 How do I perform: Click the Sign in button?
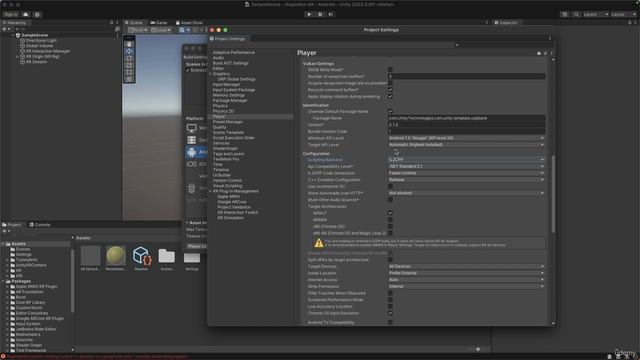(11, 14)
